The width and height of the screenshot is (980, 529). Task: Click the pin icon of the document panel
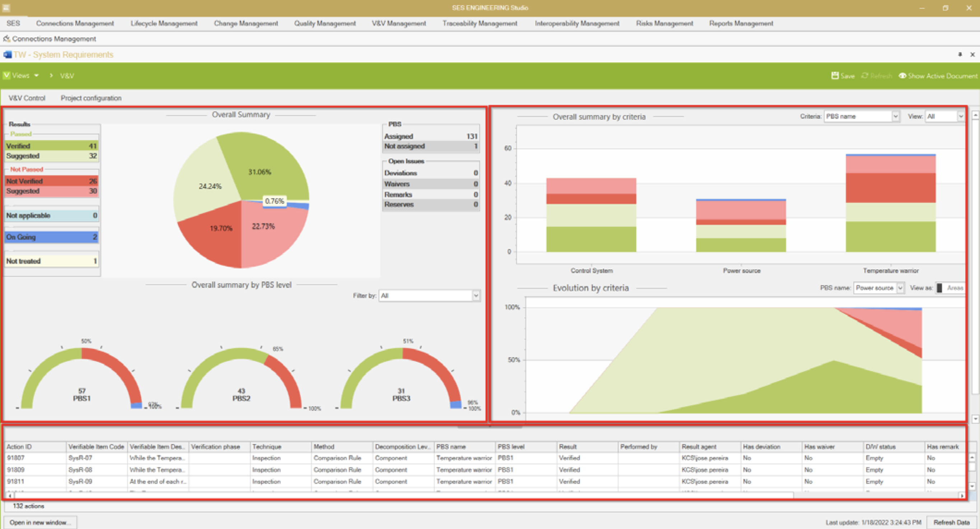960,55
